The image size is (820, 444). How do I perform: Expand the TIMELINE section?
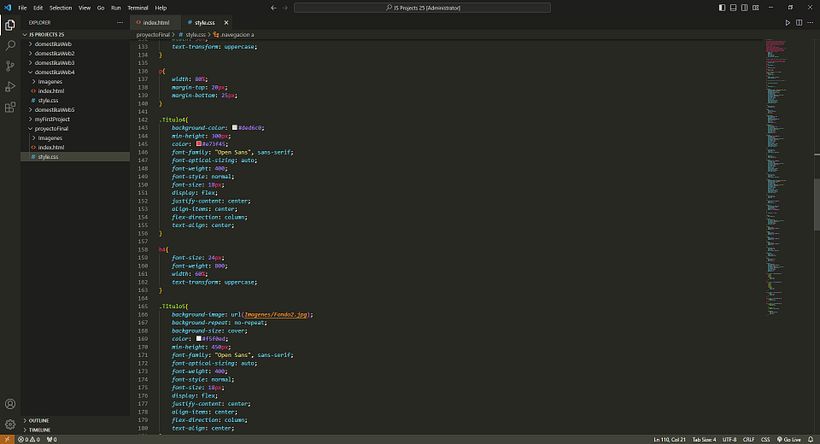tap(39, 430)
